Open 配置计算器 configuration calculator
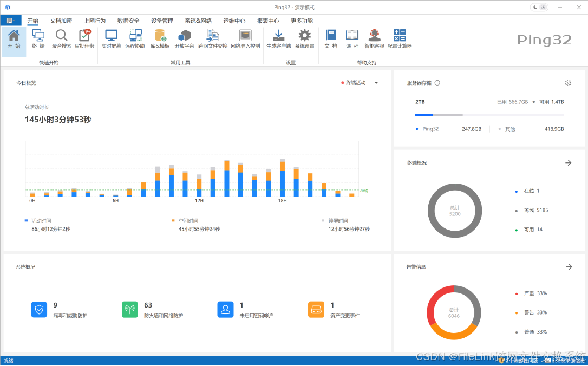The width and height of the screenshot is (588, 366). pos(400,39)
